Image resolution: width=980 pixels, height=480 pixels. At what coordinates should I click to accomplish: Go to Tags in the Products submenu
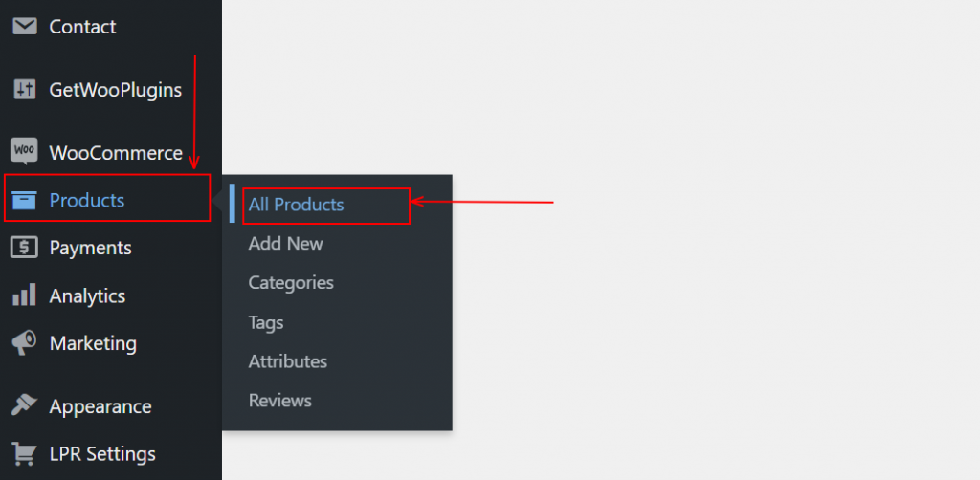(x=266, y=322)
